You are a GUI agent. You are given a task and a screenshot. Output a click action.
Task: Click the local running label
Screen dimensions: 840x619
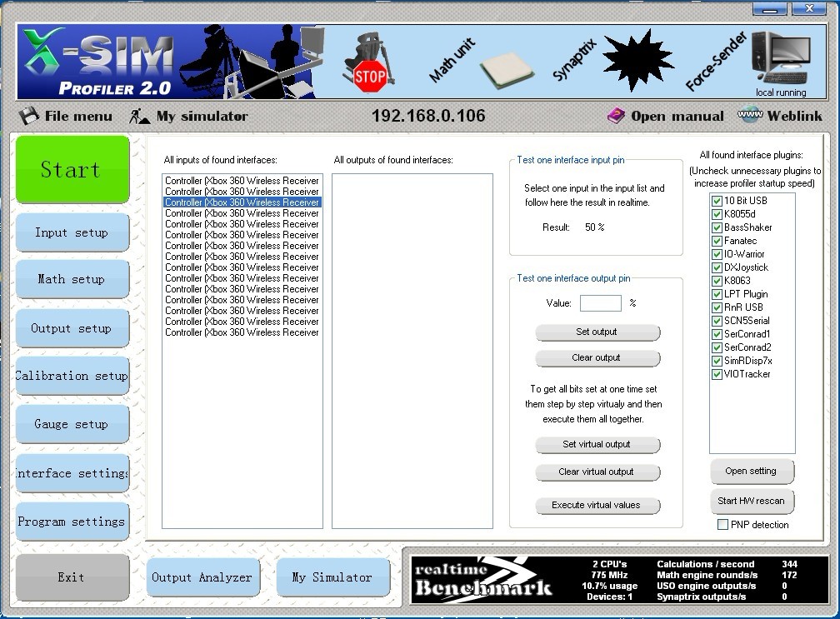pos(781,92)
